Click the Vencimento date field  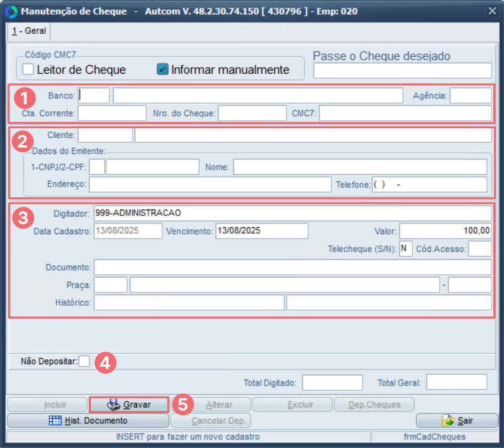262,231
